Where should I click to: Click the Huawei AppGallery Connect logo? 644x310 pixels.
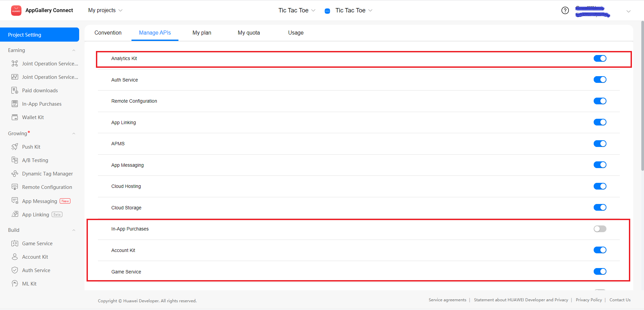[x=16, y=10]
